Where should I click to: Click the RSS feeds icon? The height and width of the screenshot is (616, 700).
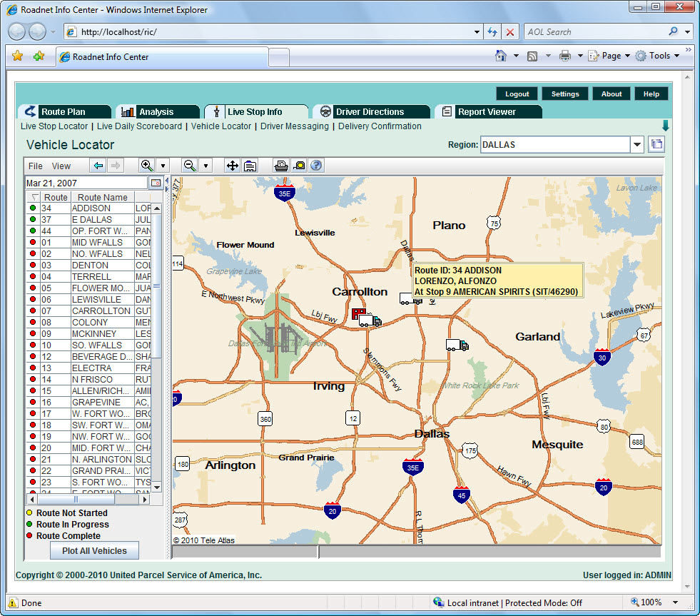coord(532,56)
